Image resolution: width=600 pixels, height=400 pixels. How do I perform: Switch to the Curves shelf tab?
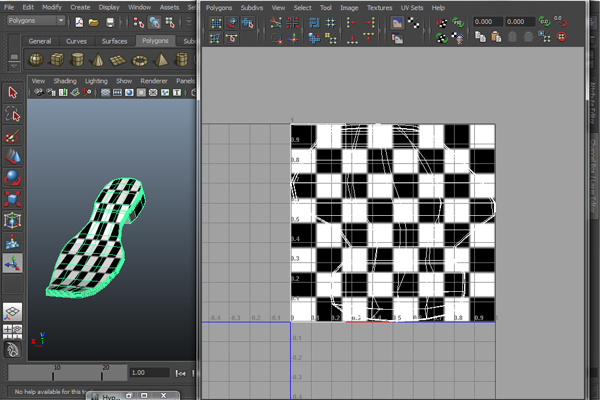[x=76, y=41]
